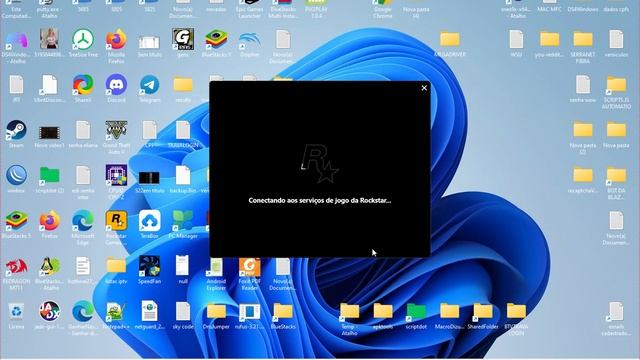Open the SpeedFan desktop shortcut
The width and height of the screenshot is (640, 360).
pos(149,266)
